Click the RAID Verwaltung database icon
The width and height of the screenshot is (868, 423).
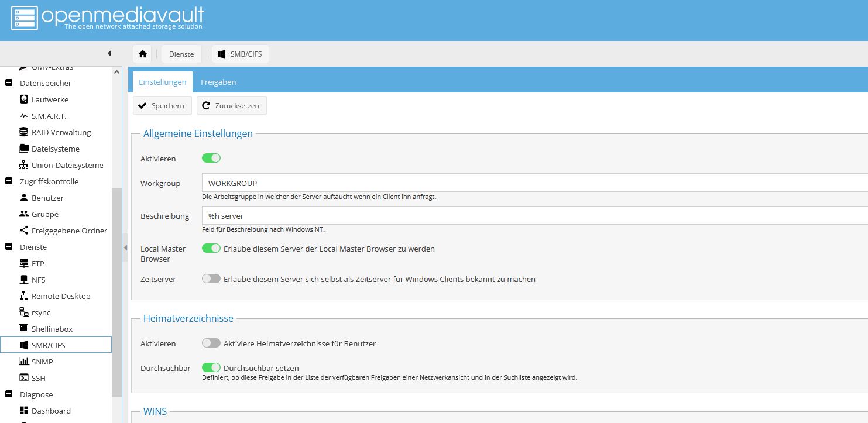[x=23, y=132]
